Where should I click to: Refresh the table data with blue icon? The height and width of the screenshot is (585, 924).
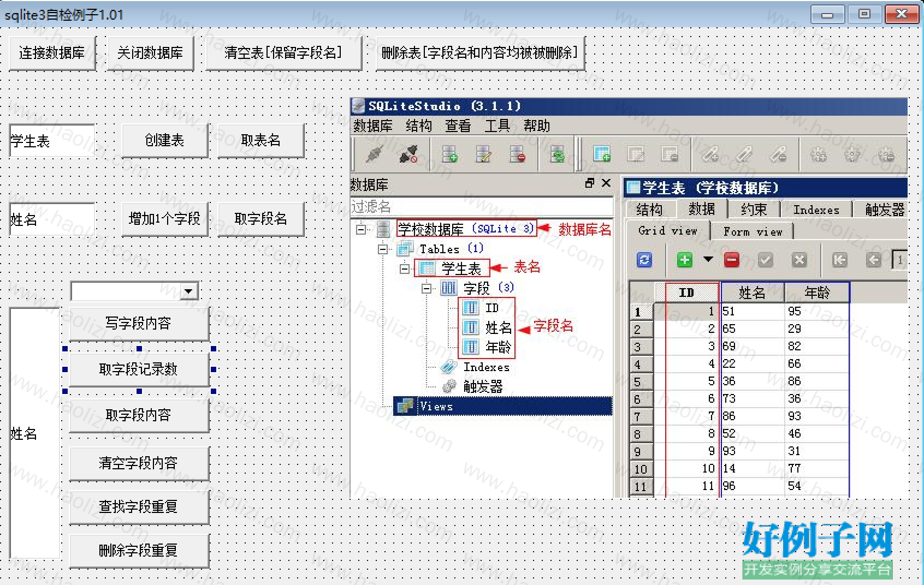(644, 260)
